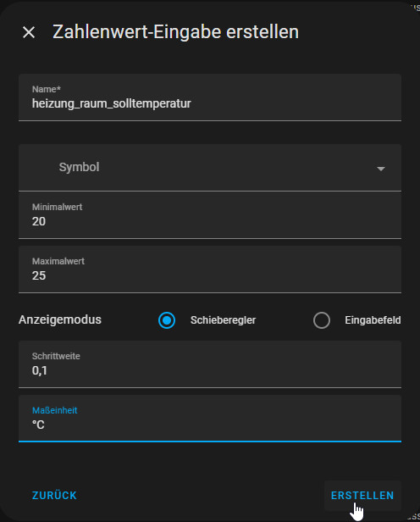Select the Eingabefeld radio button
This screenshot has width=420, height=522.
coord(322,320)
